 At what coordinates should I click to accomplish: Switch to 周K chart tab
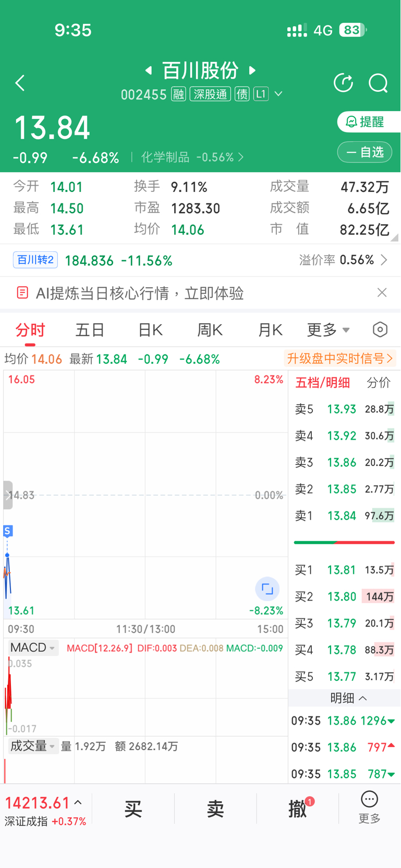click(210, 330)
